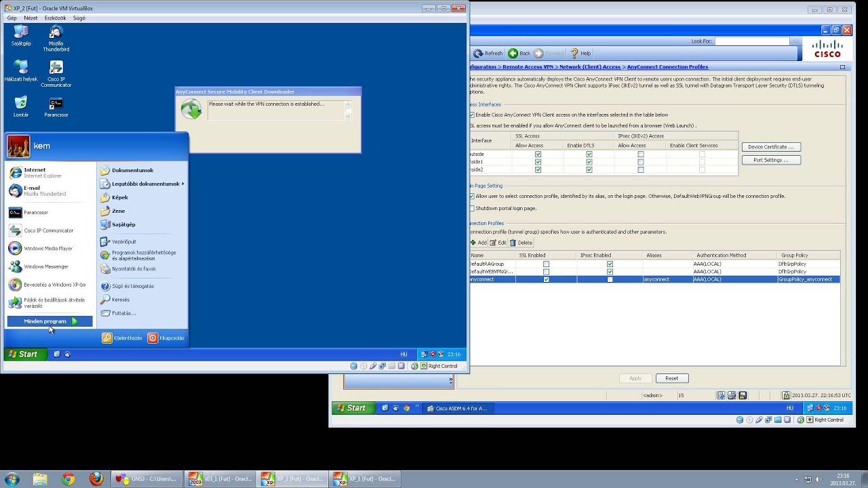The width and height of the screenshot is (868, 488).
Task: Open Hálózati helyek desktop icon
Action: click(x=21, y=70)
